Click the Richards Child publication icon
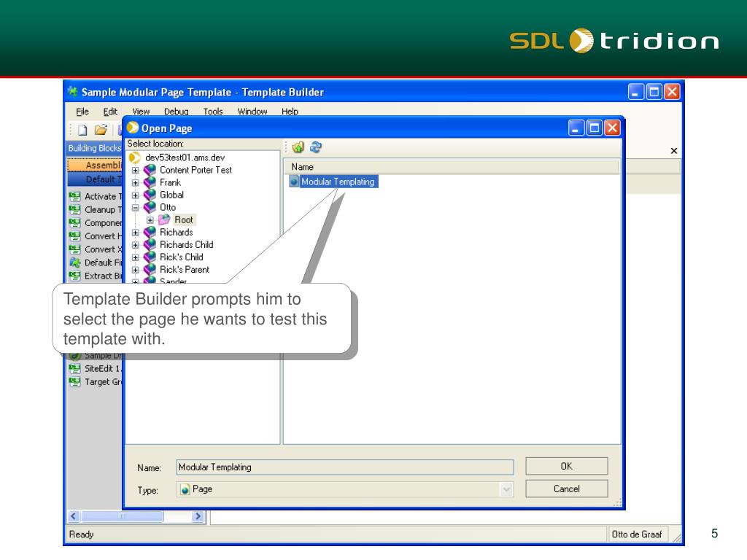 pyautogui.click(x=150, y=244)
